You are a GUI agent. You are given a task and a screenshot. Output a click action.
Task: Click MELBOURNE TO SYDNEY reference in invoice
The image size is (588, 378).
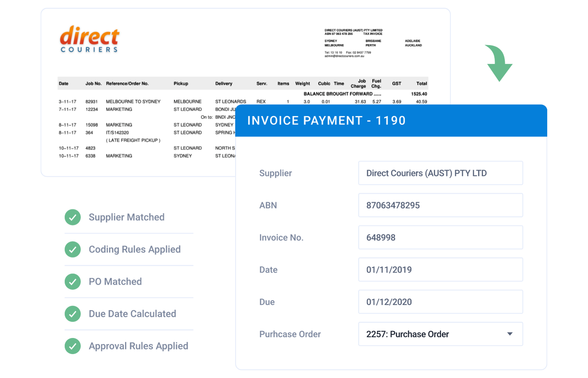[x=133, y=102]
